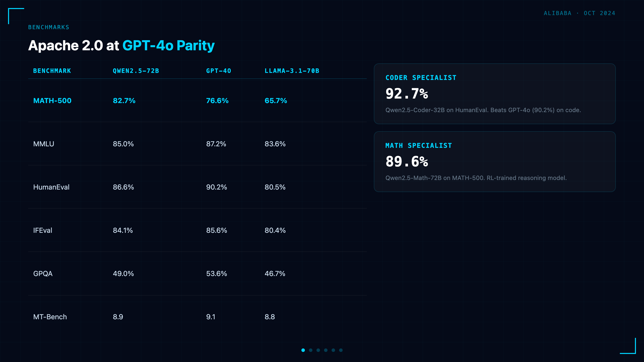Open the Math Specialist card
Image resolution: width=644 pixels, height=362 pixels.
[x=495, y=162]
